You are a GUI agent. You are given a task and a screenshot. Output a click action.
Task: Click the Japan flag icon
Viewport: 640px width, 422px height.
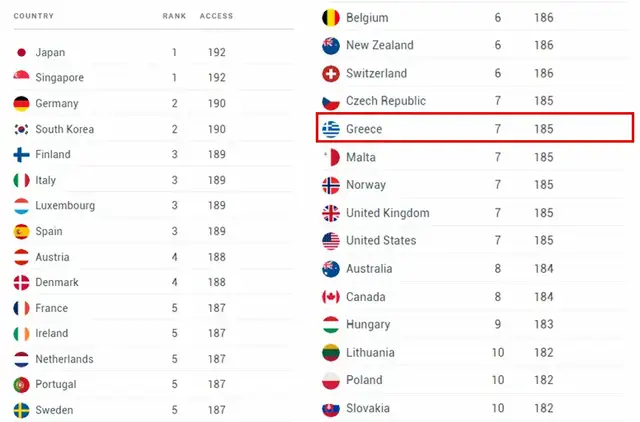tap(21, 52)
